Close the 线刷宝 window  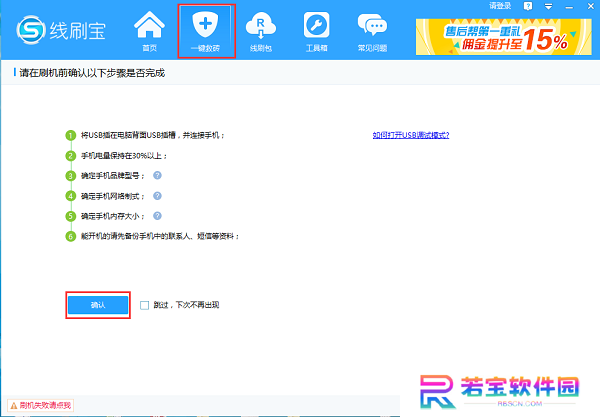pyautogui.click(x=591, y=6)
